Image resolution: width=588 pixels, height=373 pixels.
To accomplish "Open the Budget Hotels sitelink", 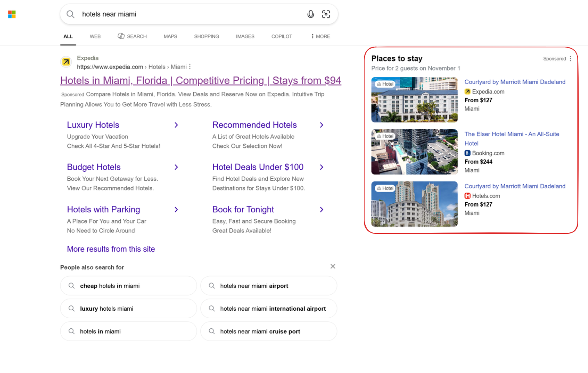I will pos(94,167).
